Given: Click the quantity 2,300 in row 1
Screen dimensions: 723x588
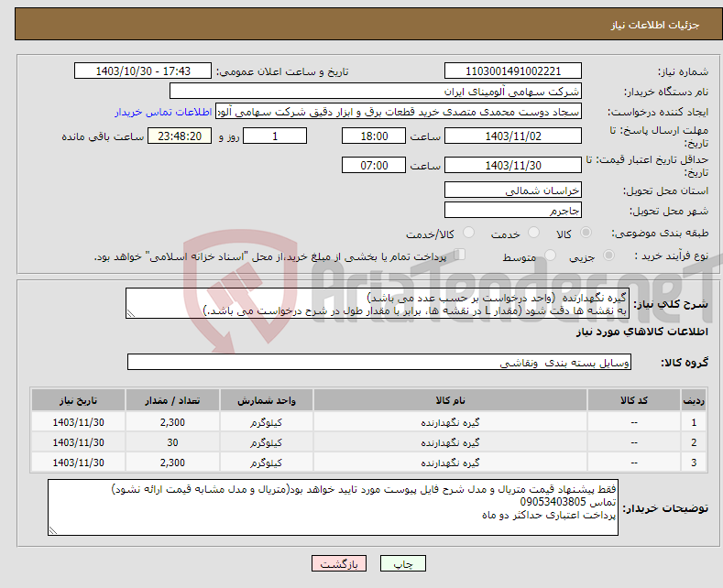Looking at the screenshot, I should pos(172,422).
